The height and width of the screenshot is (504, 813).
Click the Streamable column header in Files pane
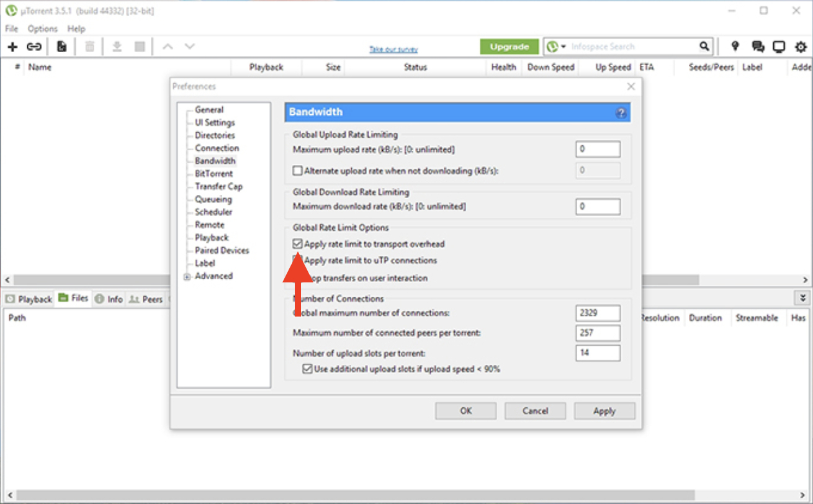[x=757, y=318]
